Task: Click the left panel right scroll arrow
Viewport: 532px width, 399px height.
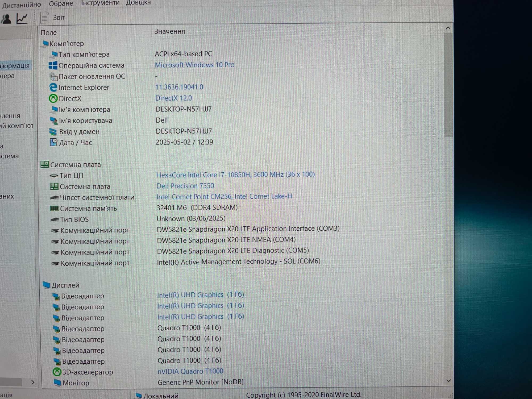Action: pyautogui.click(x=33, y=382)
